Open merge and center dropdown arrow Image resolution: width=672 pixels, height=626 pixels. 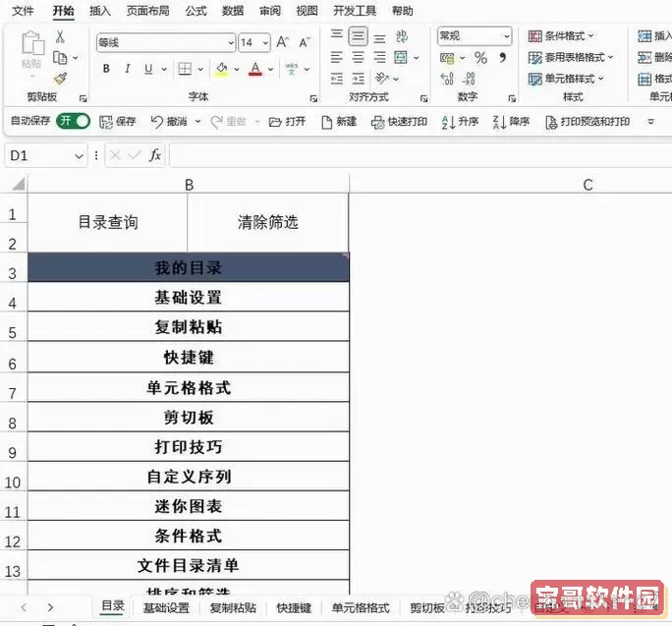point(417,58)
